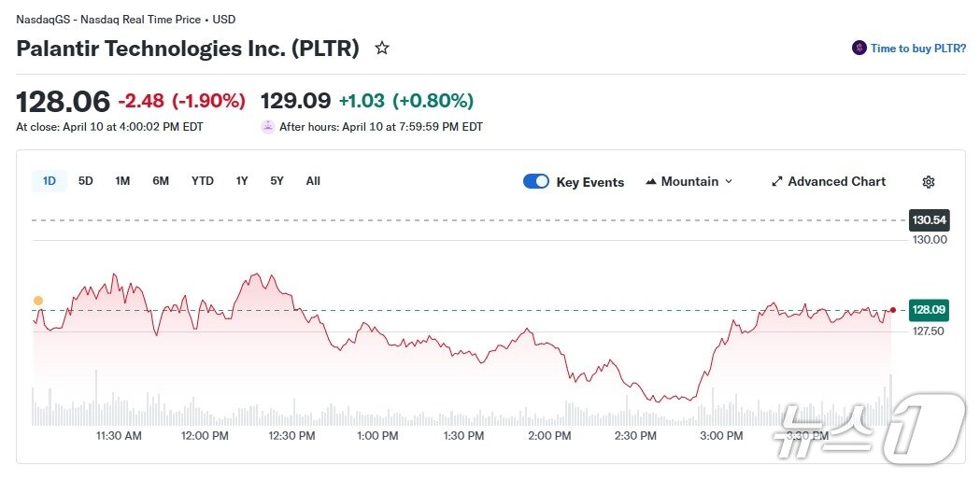This screenshot has height=479, width=980.
Task: Show All time price history
Action: point(313,181)
